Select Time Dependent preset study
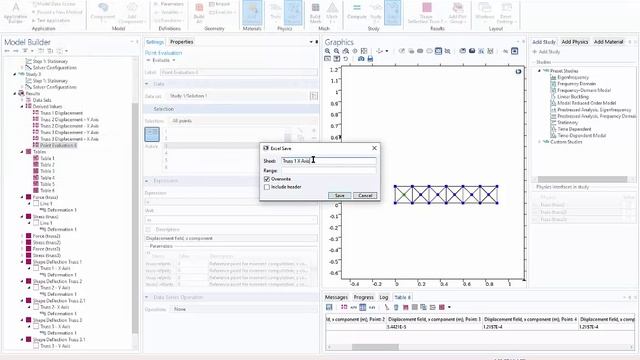Viewport: 640px width, 360px height. [x=574, y=129]
